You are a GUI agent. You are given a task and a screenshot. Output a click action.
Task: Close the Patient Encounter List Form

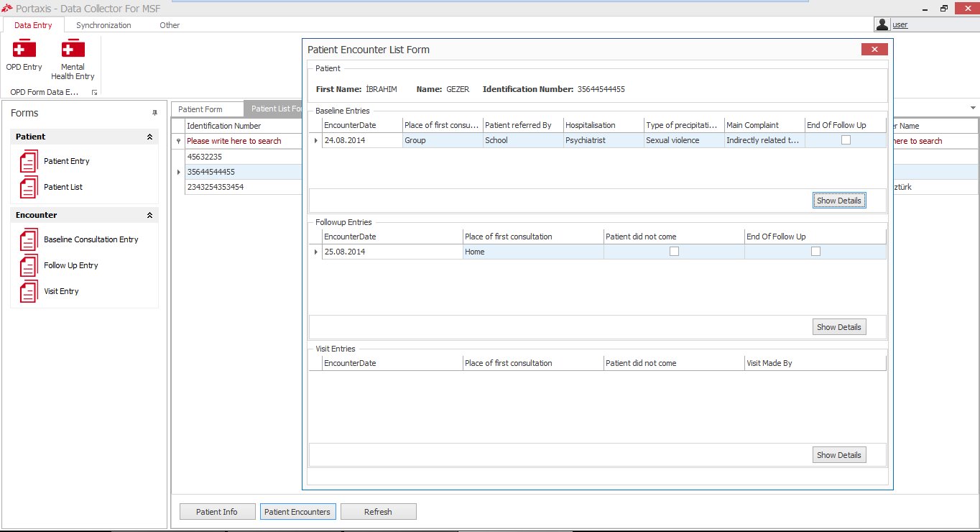point(874,50)
